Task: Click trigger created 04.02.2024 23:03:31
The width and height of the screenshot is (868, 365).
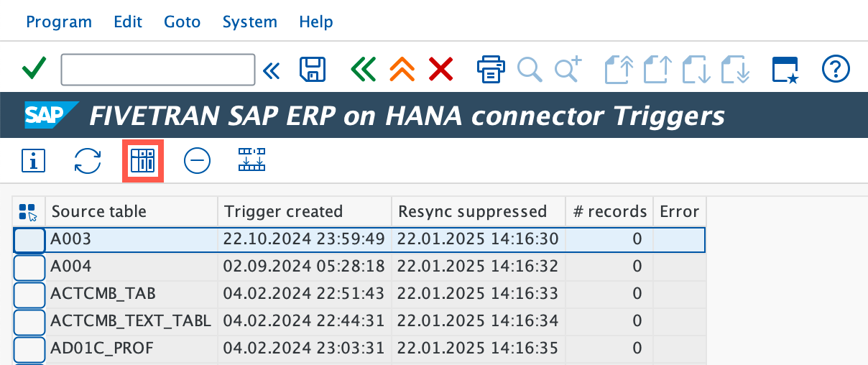Action: pyautogui.click(x=305, y=348)
